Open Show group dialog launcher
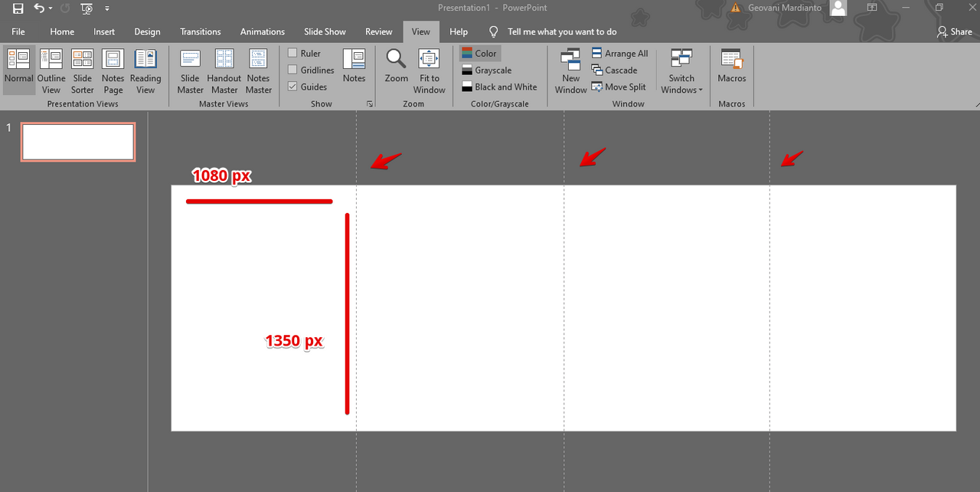The height and width of the screenshot is (492, 980). 370,103
